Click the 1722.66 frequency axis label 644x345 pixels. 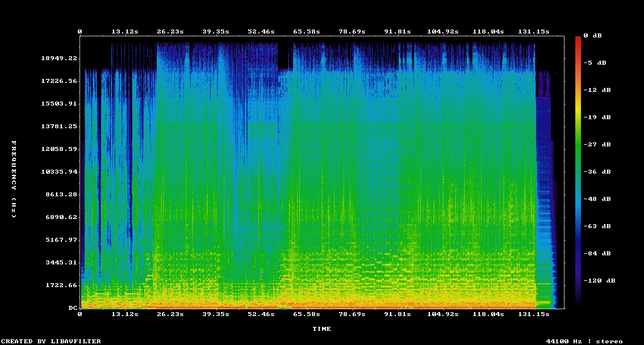pyautogui.click(x=61, y=285)
